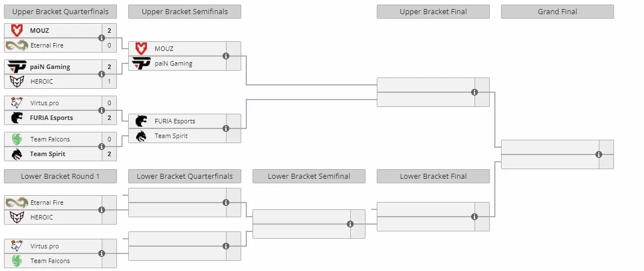The width and height of the screenshot is (644, 271).
Task: Show info for Virtus.pro vs FURIA Esports match
Action: (102, 110)
